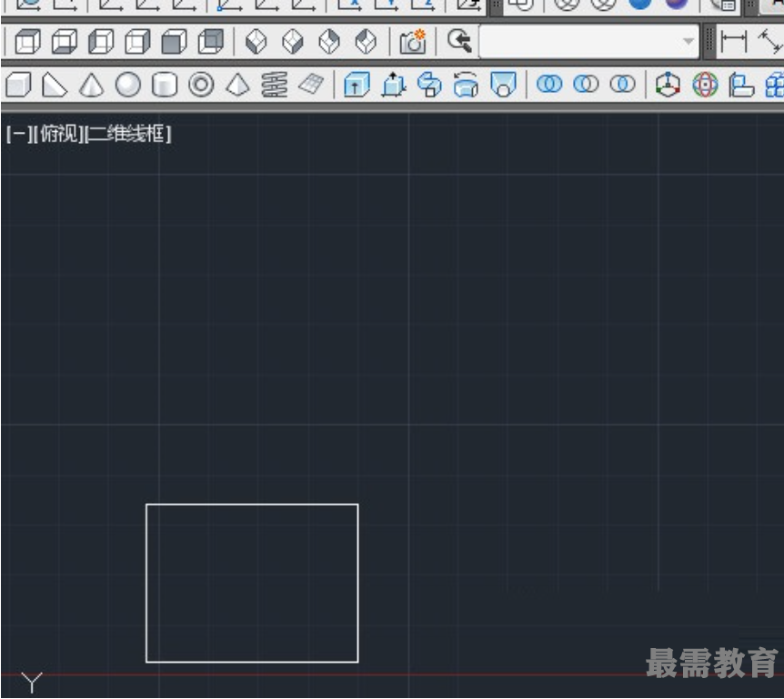Click the white rectangle's edge to select it
This screenshot has height=699, width=784.
[x=252, y=505]
